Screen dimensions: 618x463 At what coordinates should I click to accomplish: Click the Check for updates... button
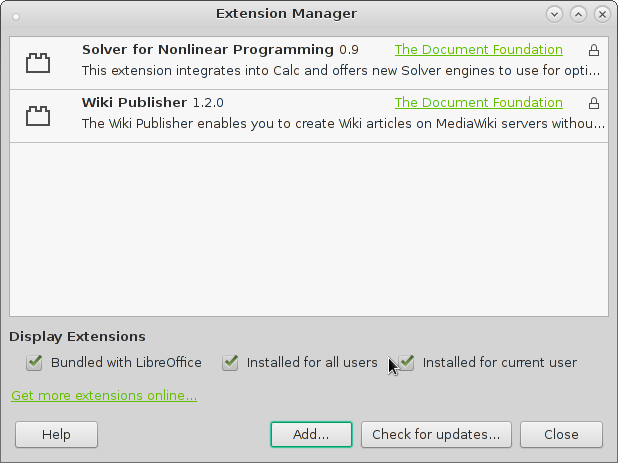point(436,434)
